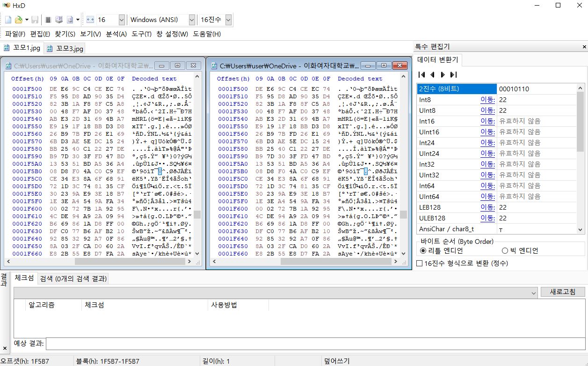Close the 결과 panel with its x button
588x366 pixels.
click(4, 348)
